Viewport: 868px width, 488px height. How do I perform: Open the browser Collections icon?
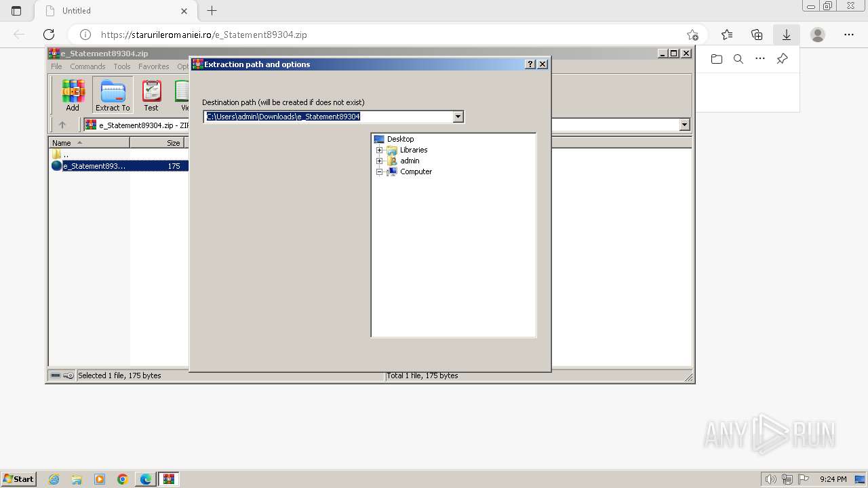pos(757,35)
